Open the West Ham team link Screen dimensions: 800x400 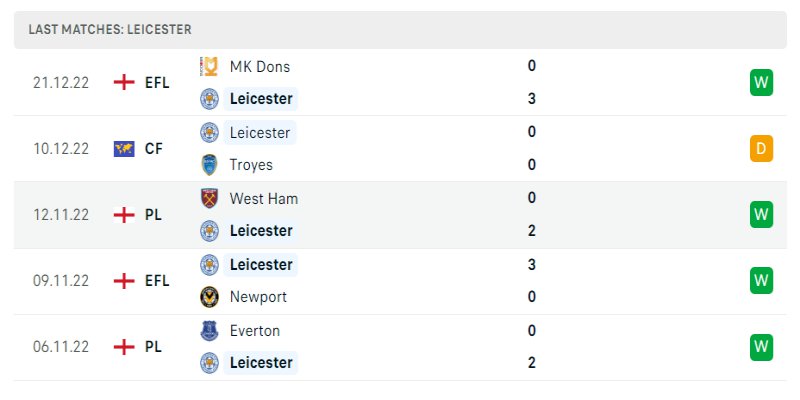tap(263, 198)
